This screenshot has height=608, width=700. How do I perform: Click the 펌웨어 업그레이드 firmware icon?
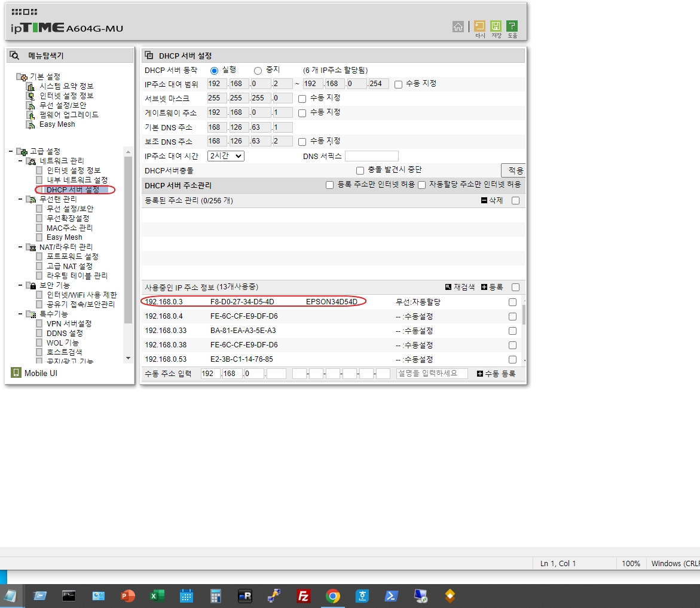coord(30,115)
